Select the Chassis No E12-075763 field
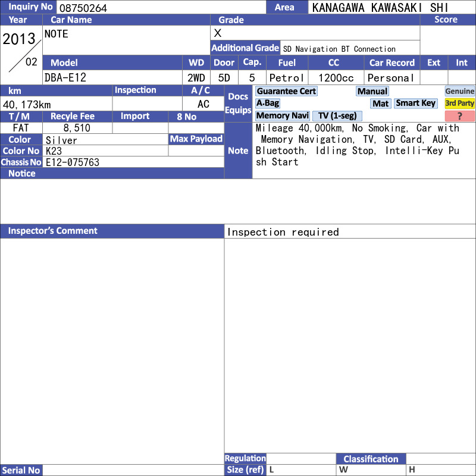The height and width of the screenshot is (476, 476). coord(133,162)
